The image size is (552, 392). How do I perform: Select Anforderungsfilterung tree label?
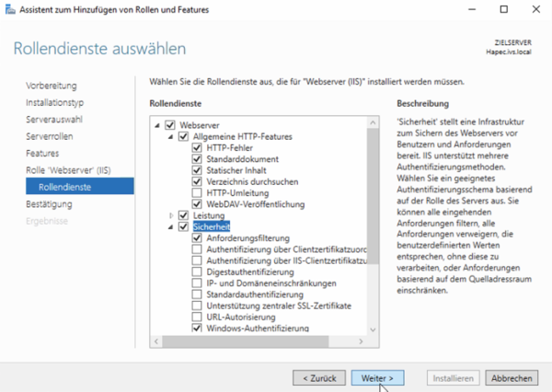click(247, 237)
